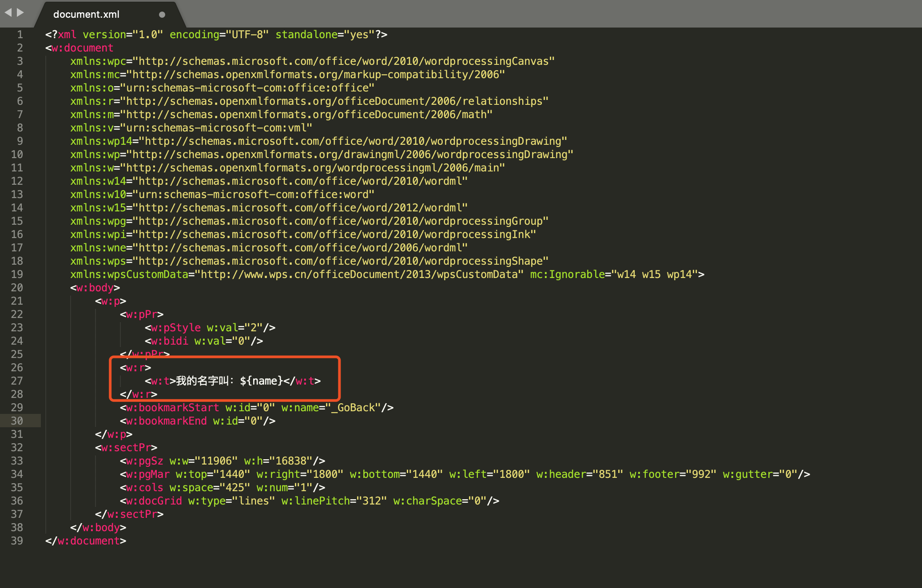922x588 pixels.
Task: Click the opening w:document tag
Action: point(79,48)
